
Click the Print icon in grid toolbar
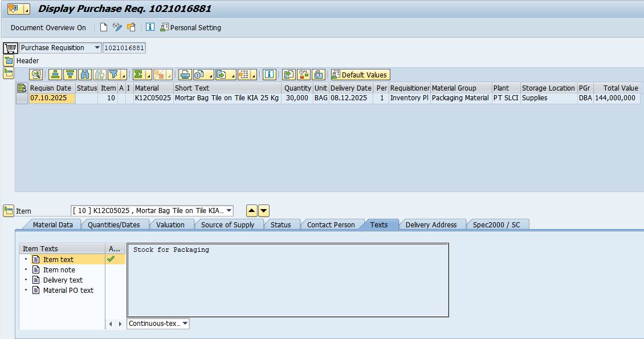coord(185,75)
